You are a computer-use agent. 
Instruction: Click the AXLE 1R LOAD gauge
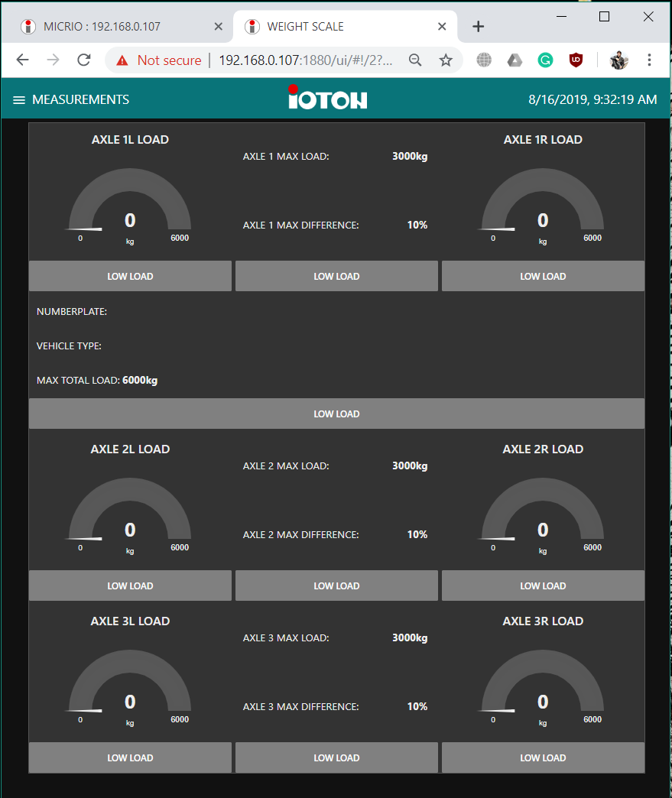coord(544,206)
